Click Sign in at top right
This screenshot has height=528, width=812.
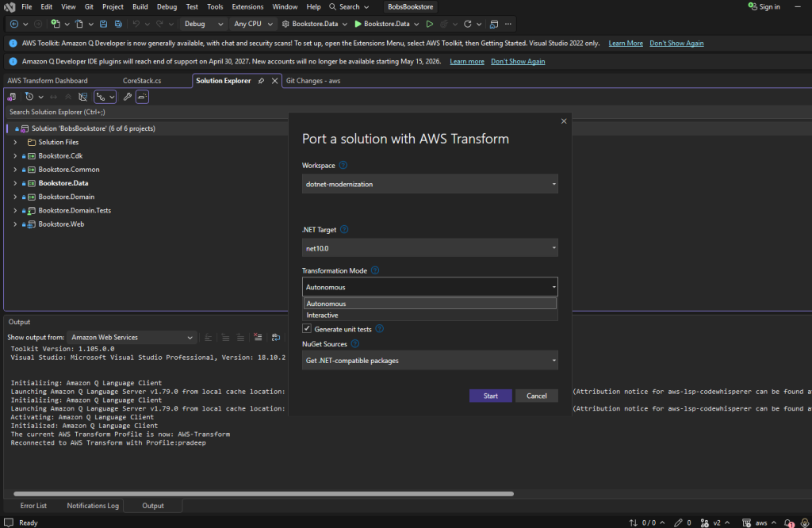(764, 6)
